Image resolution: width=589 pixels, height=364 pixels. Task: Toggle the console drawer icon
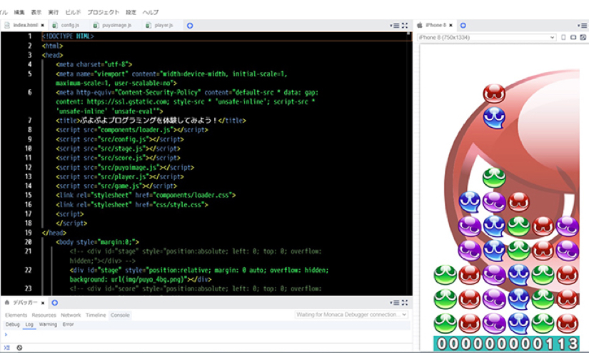(x=6, y=348)
